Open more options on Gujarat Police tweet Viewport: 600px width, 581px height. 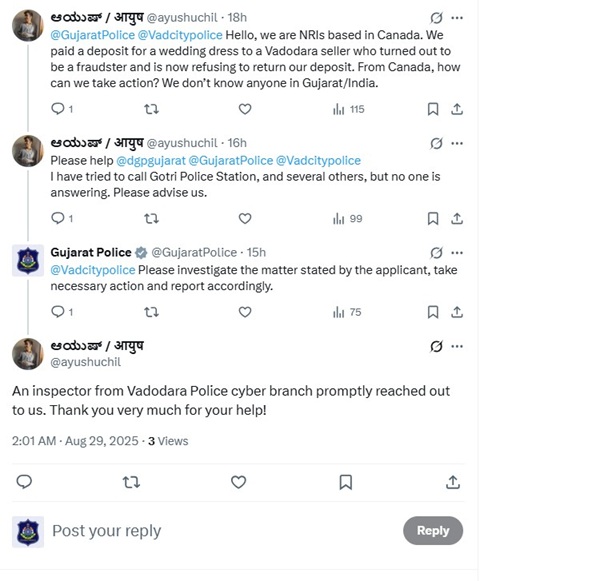457,253
